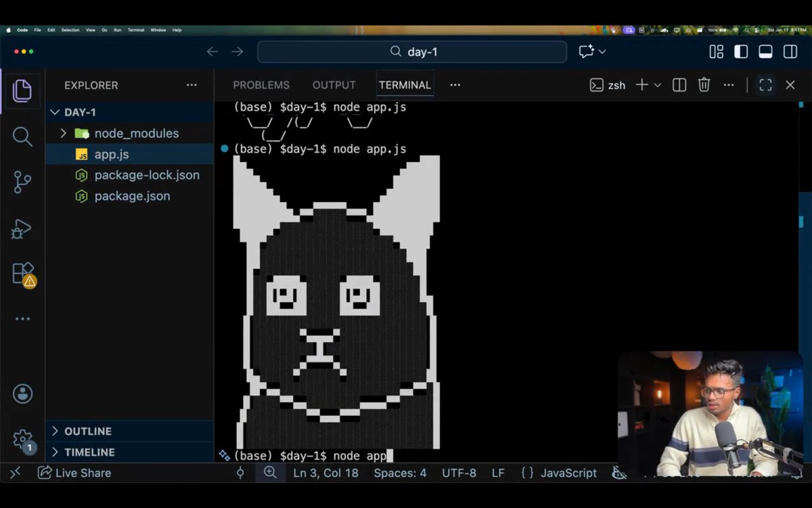Go to line via Ln 3, Col 18
812x508 pixels.
click(x=326, y=473)
